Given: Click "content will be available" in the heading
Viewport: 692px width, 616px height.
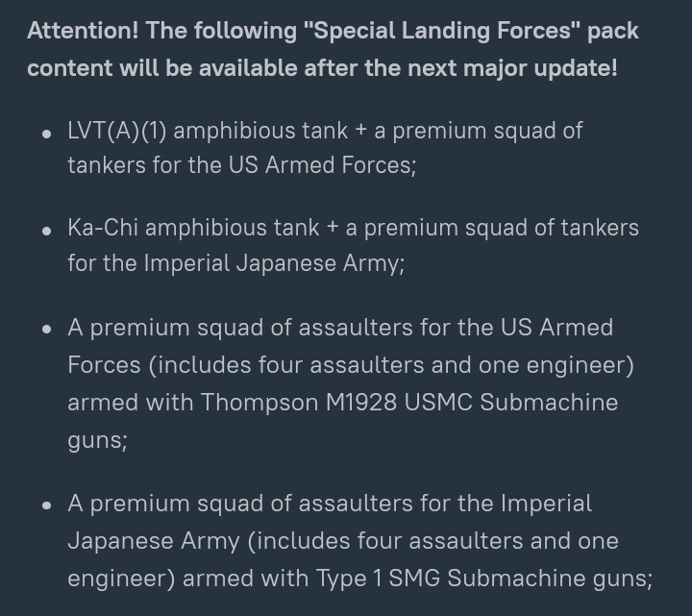Looking at the screenshot, I should pyautogui.click(x=162, y=68).
